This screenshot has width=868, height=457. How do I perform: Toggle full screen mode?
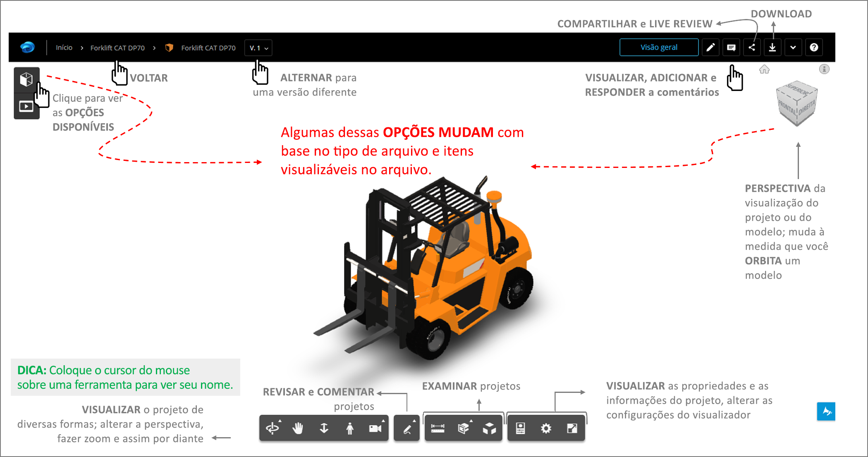click(572, 428)
